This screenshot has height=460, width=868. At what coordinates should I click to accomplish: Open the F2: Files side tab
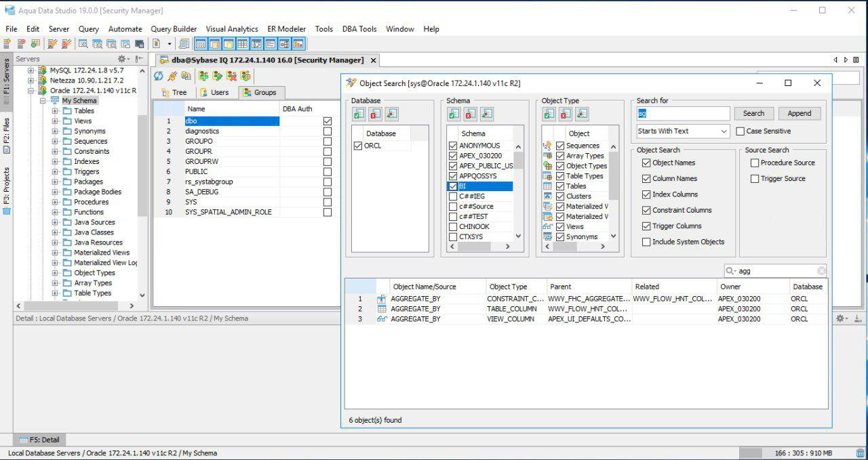[x=6, y=135]
